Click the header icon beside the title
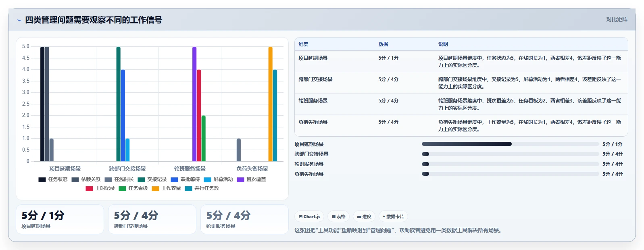Screen dimensions: 644x250 click(19, 20)
